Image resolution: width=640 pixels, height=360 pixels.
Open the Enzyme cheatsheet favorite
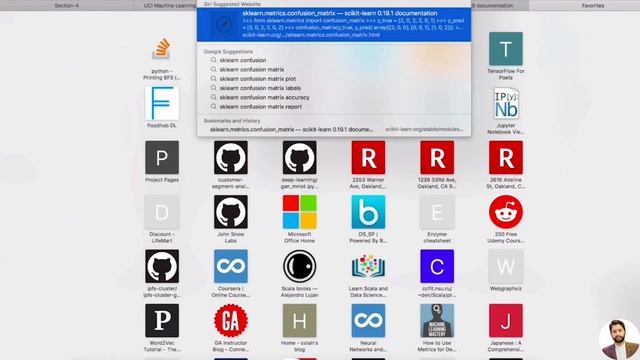tap(437, 212)
